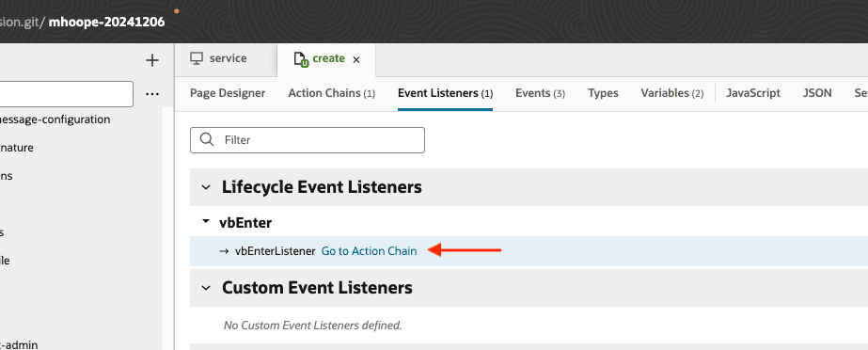The height and width of the screenshot is (350, 868).
Task: Open the Page Designer tab
Action: coord(228,93)
